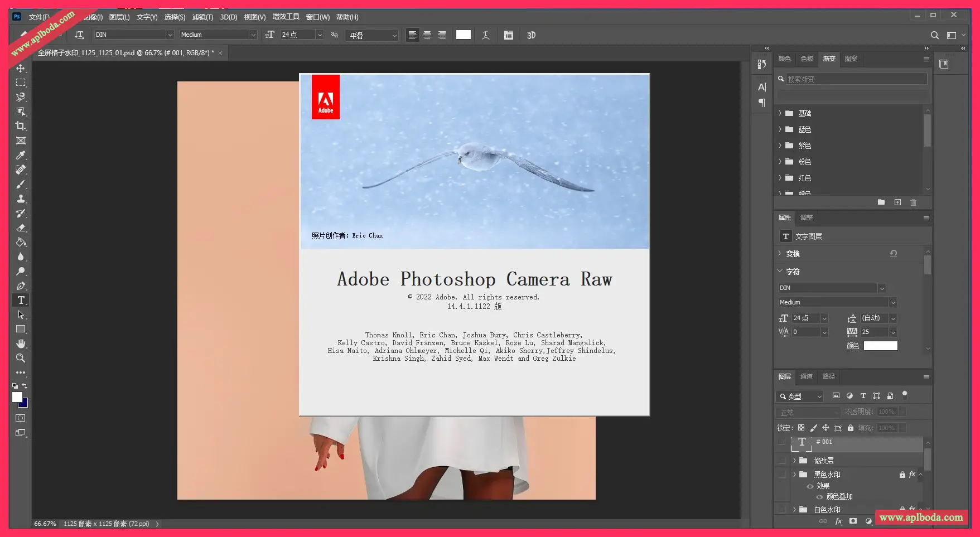Select the Pen tool
Viewport: 980px width, 537px height.
(21, 286)
